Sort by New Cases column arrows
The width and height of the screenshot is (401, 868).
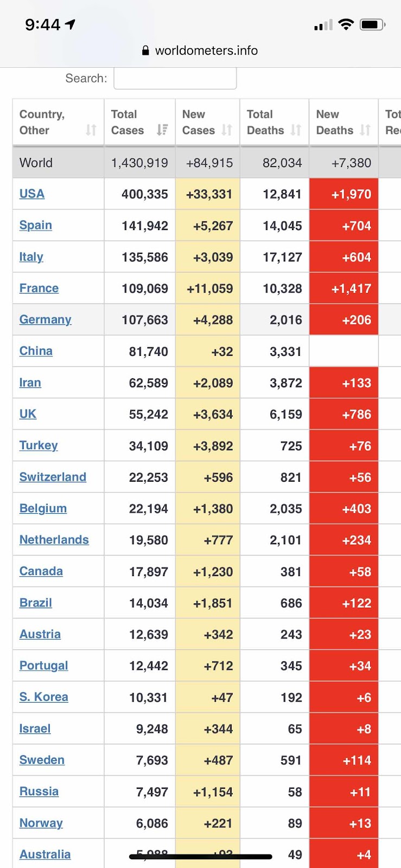click(x=227, y=130)
